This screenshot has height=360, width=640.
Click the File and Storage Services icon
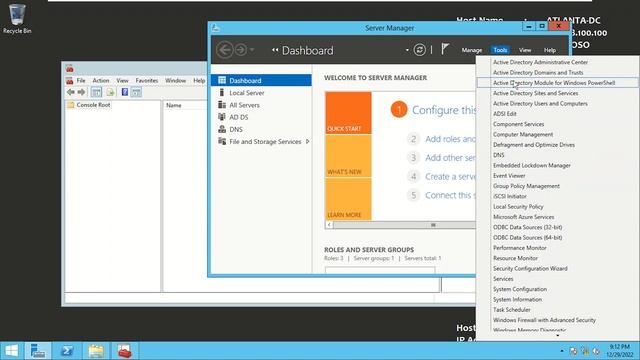pyautogui.click(x=222, y=141)
